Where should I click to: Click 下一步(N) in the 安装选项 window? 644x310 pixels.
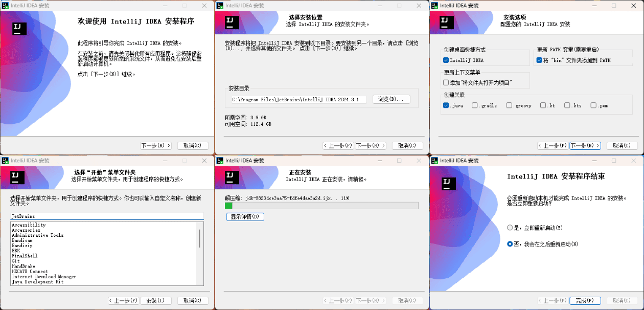[585, 146]
